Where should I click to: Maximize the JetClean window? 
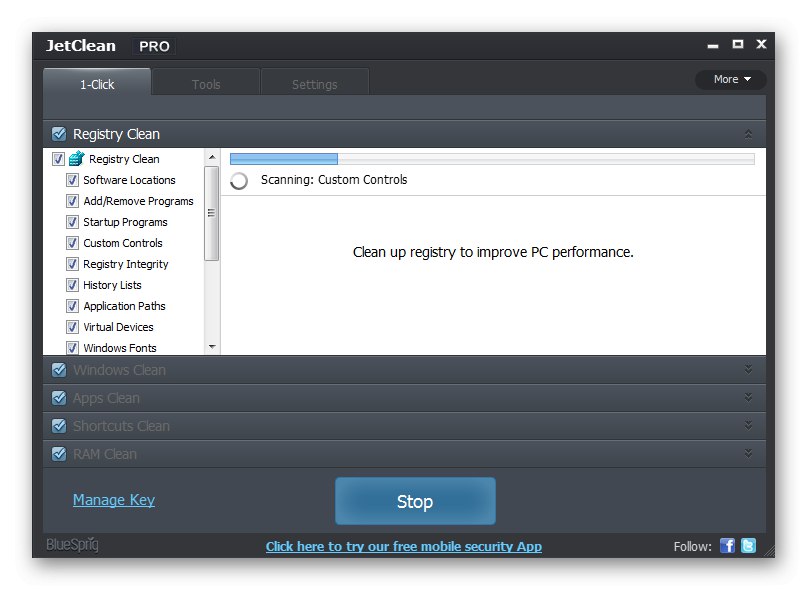[738, 44]
